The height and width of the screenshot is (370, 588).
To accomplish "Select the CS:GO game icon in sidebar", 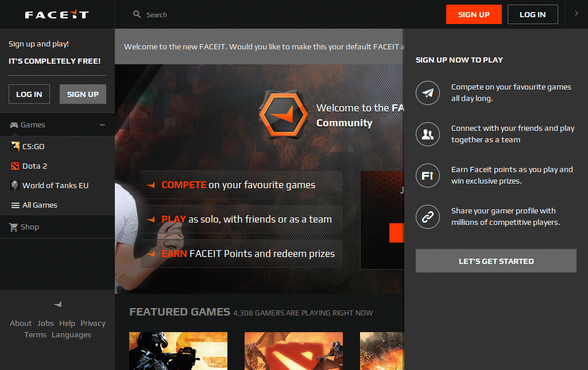I will (x=15, y=146).
